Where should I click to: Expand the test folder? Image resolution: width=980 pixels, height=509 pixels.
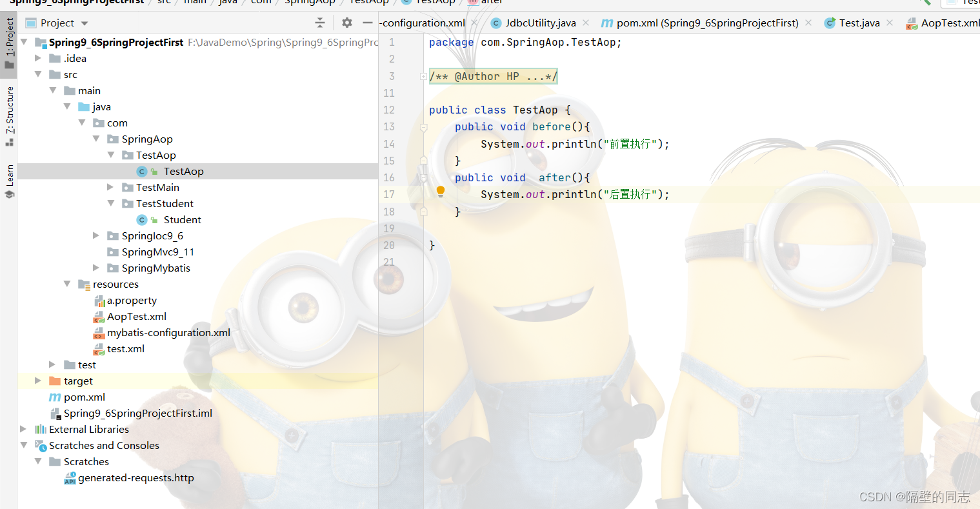(53, 365)
